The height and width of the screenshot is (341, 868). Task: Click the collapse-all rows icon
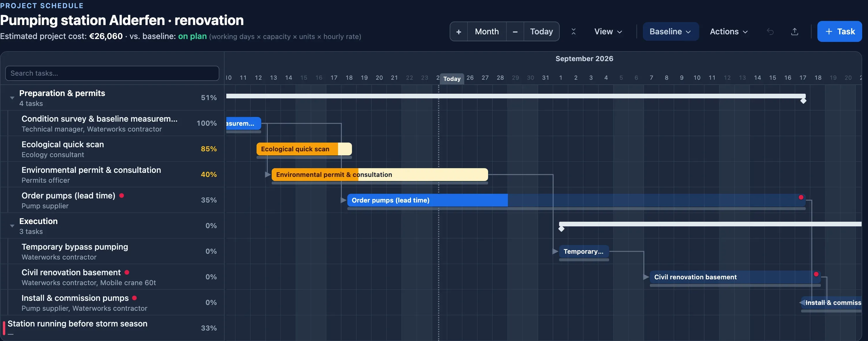click(x=574, y=31)
